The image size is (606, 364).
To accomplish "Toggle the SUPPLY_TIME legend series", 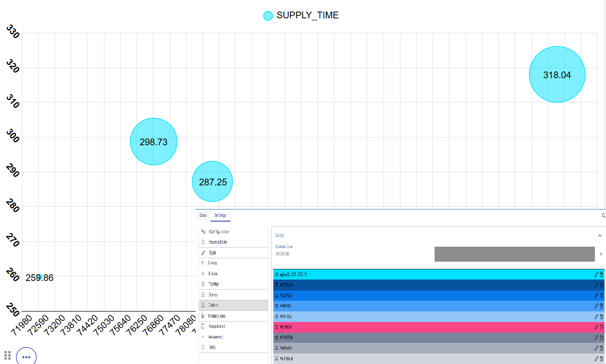I will [x=301, y=15].
